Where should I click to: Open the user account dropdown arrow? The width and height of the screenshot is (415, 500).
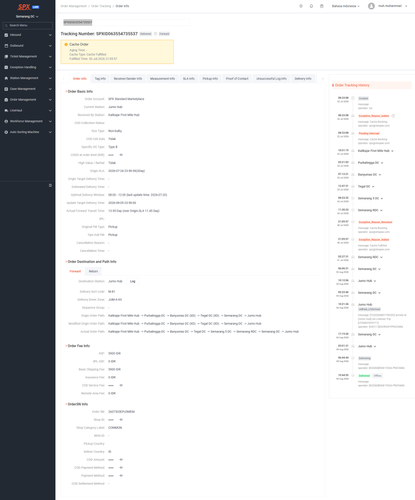tap(406, 6)
